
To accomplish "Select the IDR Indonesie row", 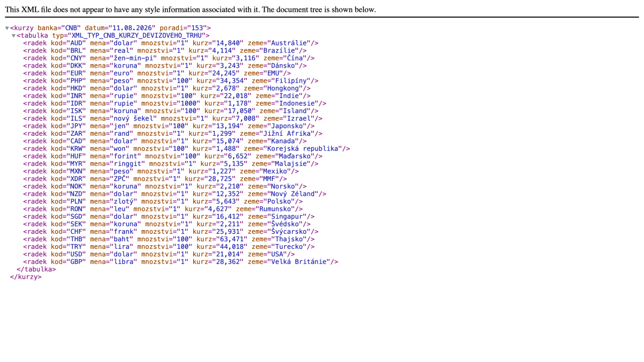I will click(174, 103).
